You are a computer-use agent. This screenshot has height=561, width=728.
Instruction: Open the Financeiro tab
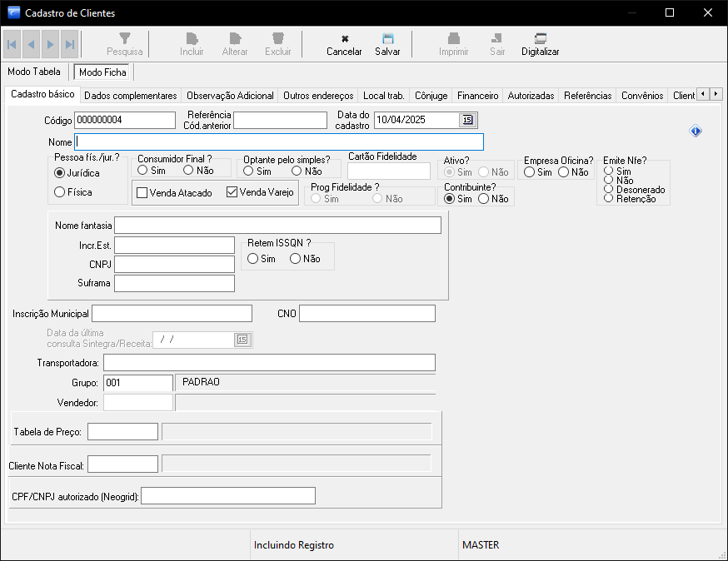[x=478, y=96]
